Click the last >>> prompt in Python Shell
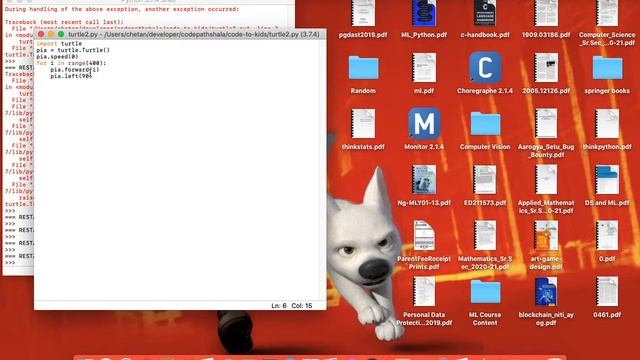The image size is (640, 360). point(10,263)
